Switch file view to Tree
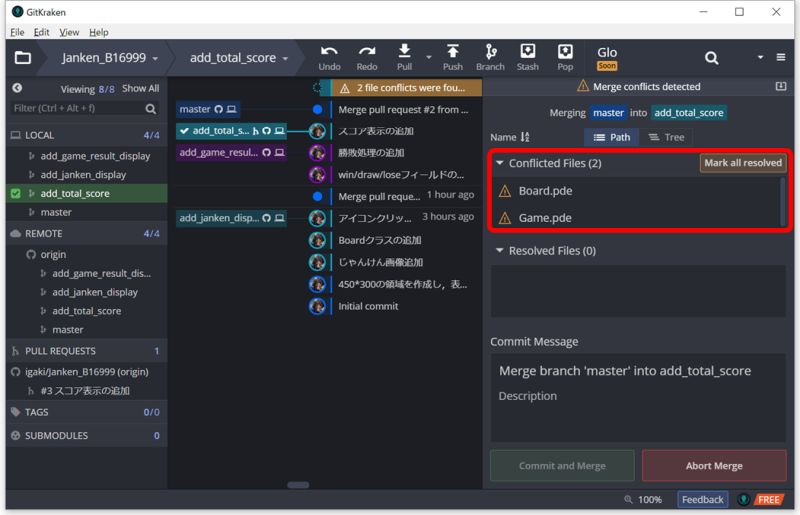800x515 pixels. (x=666, y=137)
